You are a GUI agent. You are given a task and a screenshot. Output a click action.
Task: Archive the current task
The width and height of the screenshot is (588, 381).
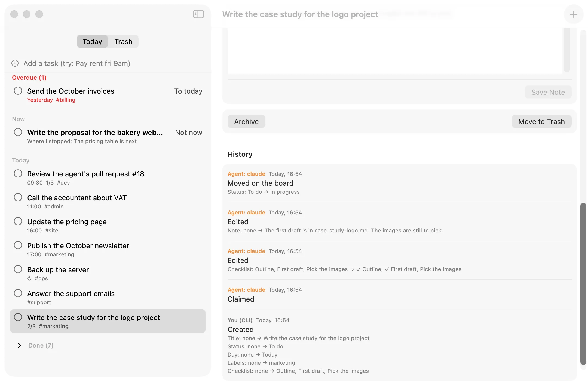[x=246, y=121]
